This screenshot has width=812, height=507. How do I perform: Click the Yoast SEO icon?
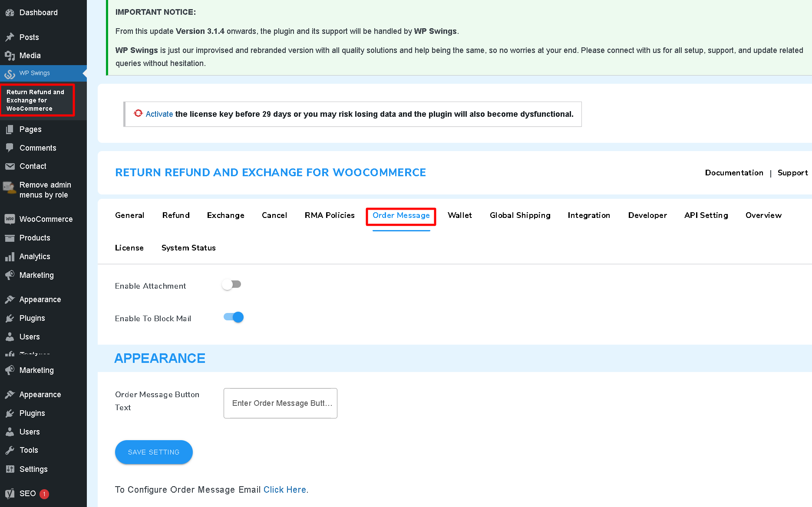(10, 494)
